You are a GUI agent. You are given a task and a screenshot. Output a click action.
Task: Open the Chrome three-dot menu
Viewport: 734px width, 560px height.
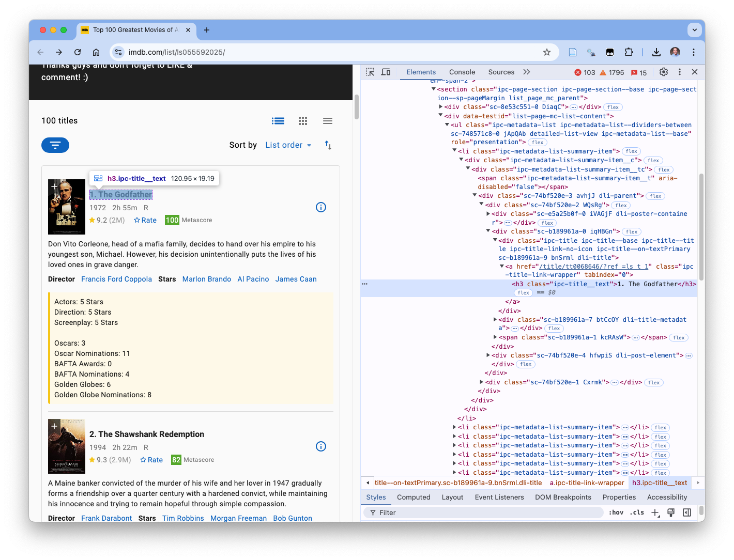pyautogui.click(x=694, y=52)
